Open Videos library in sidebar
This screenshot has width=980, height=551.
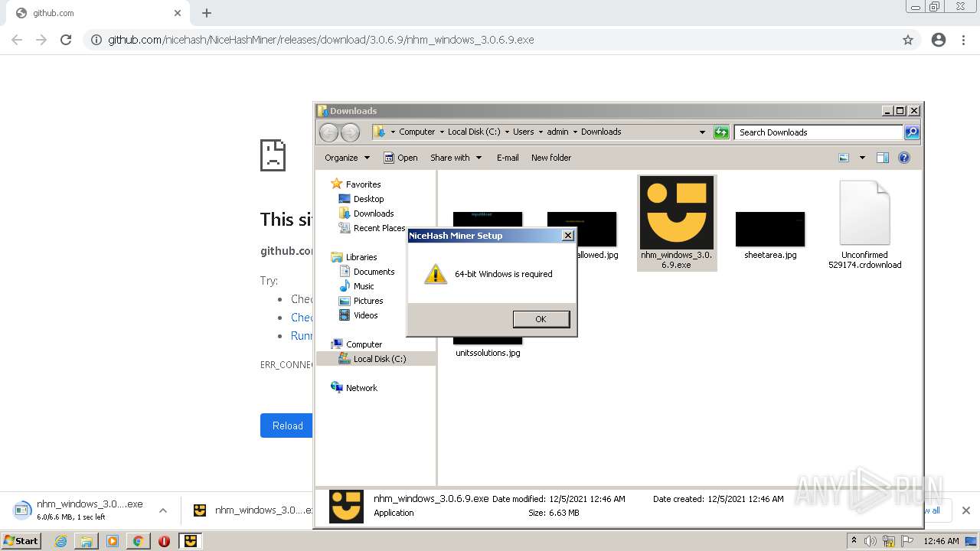365,315
